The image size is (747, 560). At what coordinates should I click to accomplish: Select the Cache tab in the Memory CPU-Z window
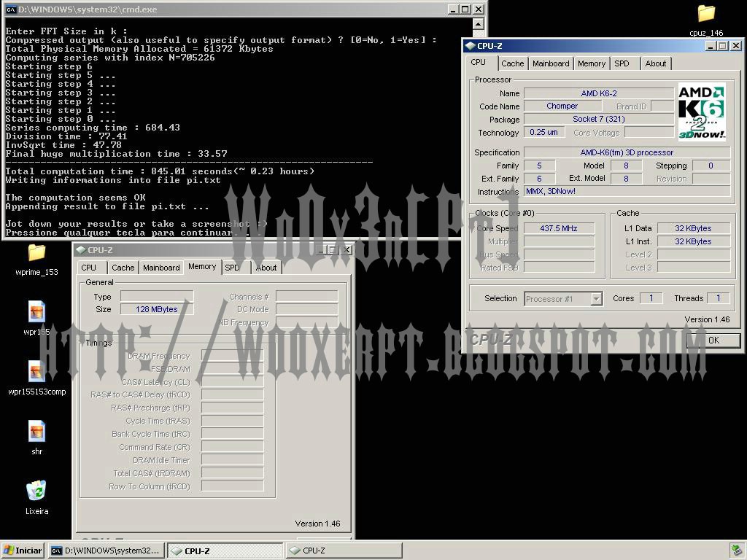pos(123,268)
